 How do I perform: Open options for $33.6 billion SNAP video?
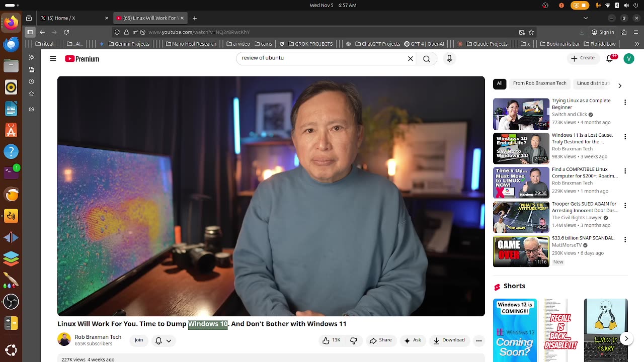[x=625, y=240]
